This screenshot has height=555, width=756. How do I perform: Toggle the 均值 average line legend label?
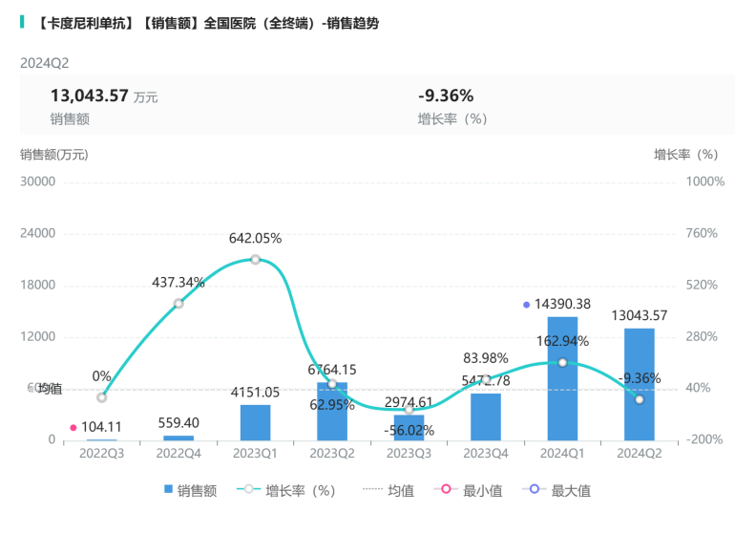click(x=400, y=491)
